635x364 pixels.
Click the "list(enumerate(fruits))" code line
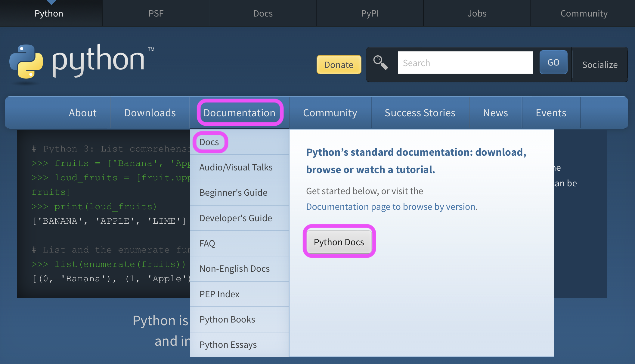[109, 264]
